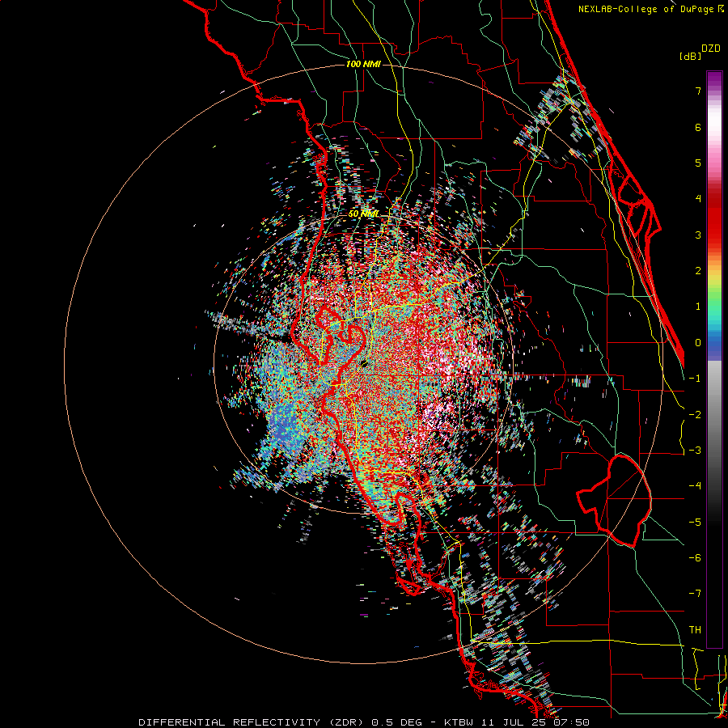The image size is (728, 728).
Task: Click the 1 dB scale tick label
Action: tap(698, 307)
